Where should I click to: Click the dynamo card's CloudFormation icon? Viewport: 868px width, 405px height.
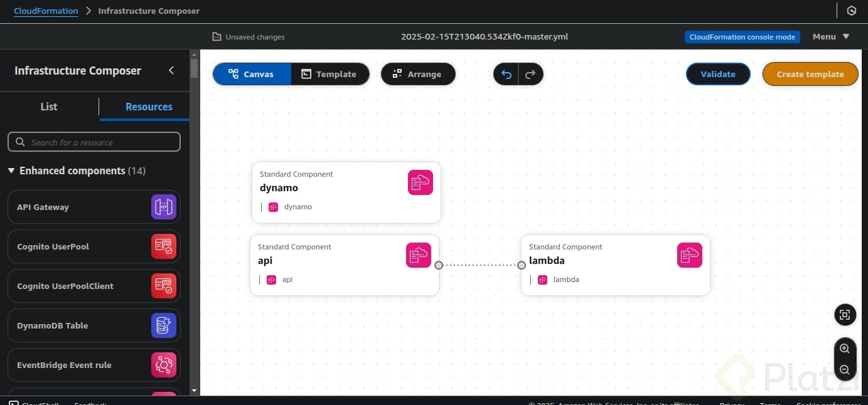pos(421,182)
